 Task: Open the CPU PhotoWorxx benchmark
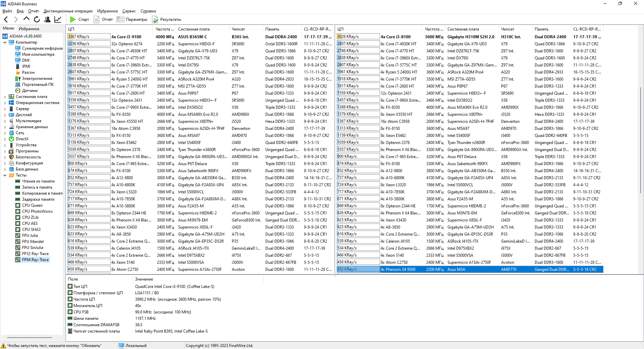[x=34, y=211]
